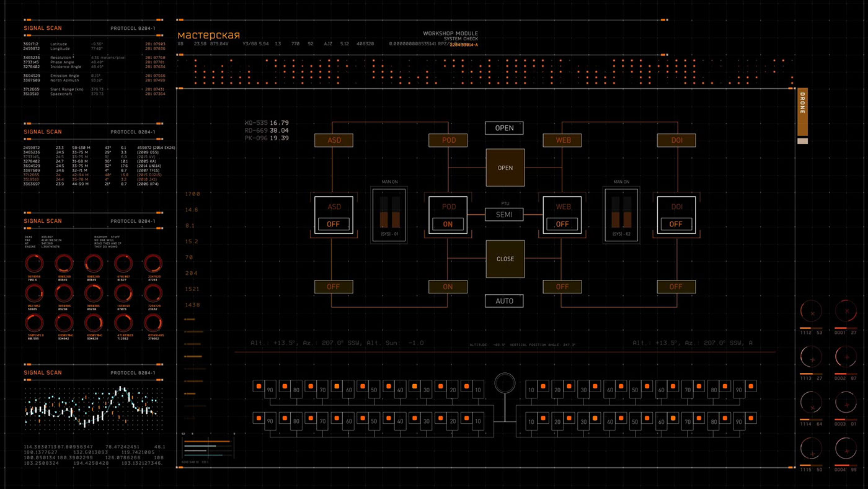Toggle upper-right bank indicator beside 10

click(542, 386)
